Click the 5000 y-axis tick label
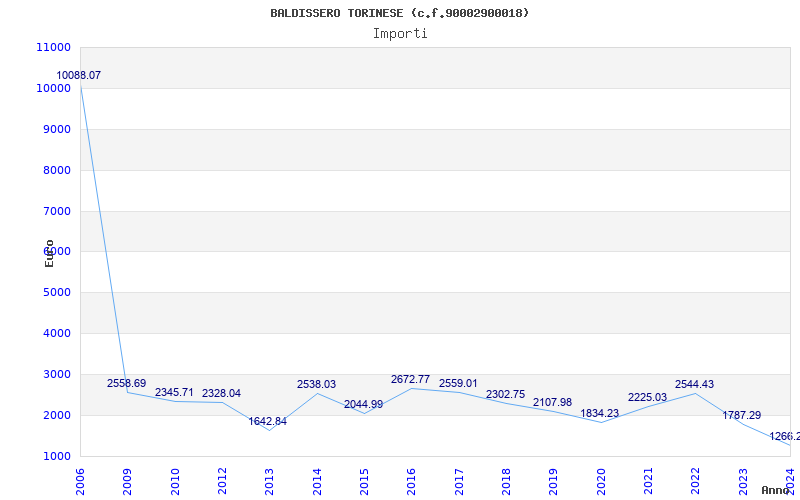The width and height of the screenshot is (800, 500). [57, 293]
